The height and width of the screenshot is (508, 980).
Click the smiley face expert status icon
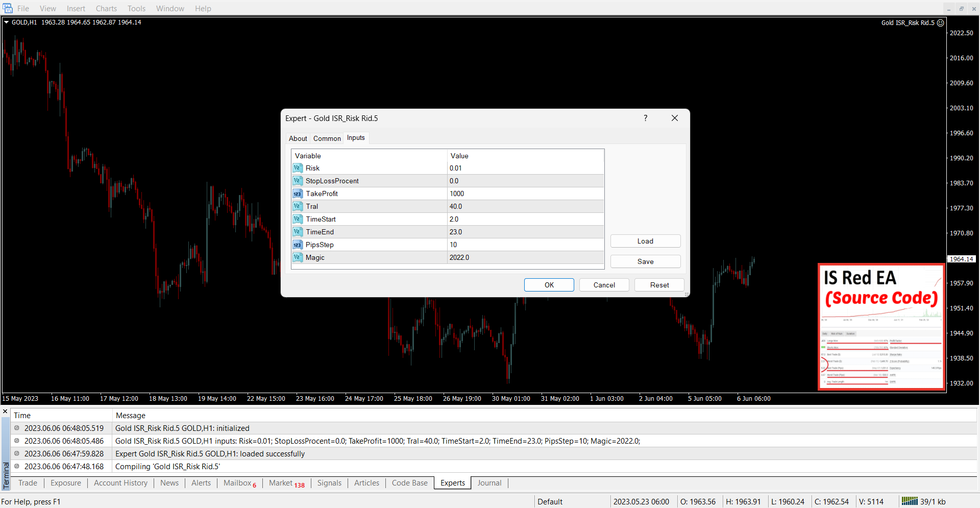pyautogui.click(x=940, y=22)
